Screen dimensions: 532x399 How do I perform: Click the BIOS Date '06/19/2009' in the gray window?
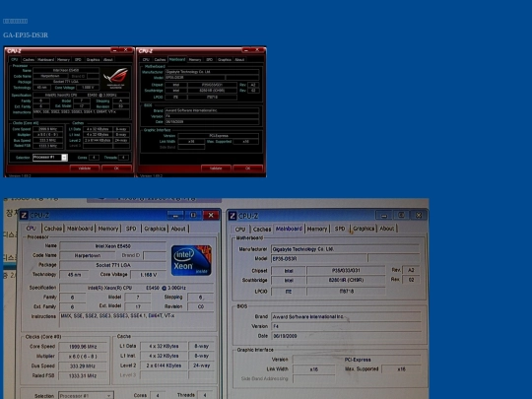coord(346,336)
